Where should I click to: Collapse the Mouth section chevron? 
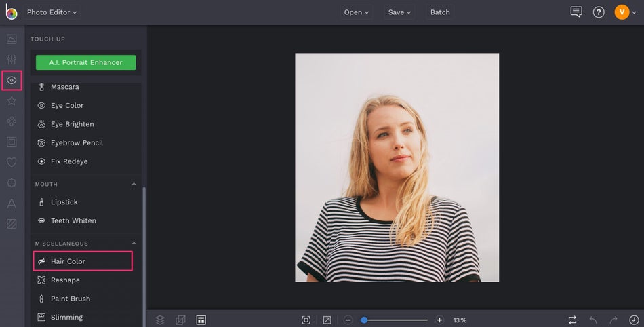134,184
